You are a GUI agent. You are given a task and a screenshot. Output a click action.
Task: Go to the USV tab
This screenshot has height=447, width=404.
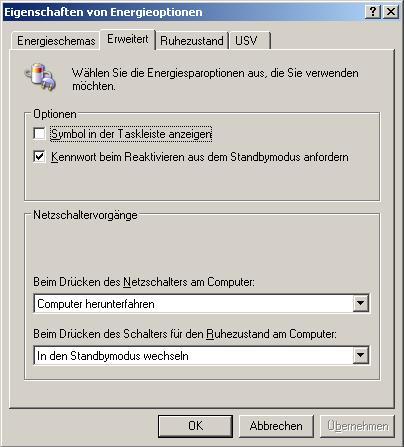pos(249,41)
